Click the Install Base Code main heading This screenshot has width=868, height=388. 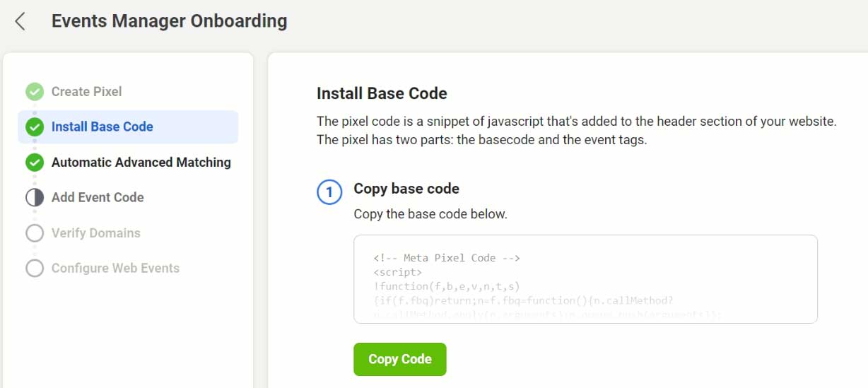coord(382,93)
